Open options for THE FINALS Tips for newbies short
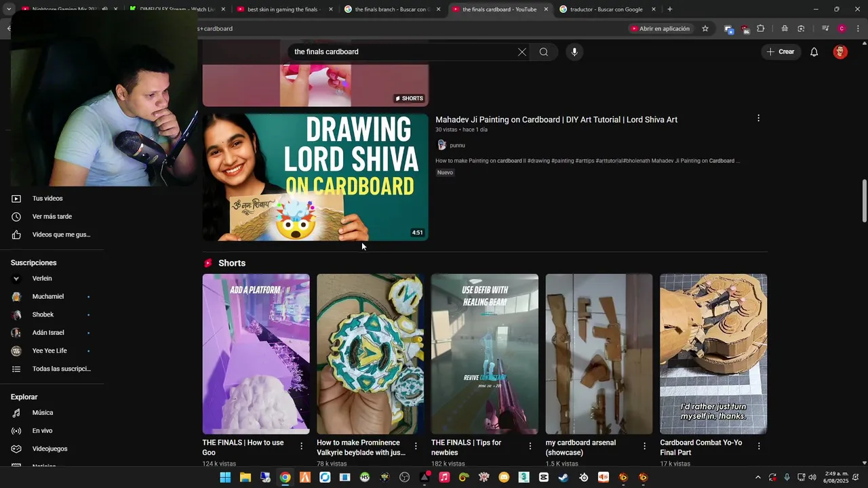The width and height of the screenshot is (868, 488). 530,446
